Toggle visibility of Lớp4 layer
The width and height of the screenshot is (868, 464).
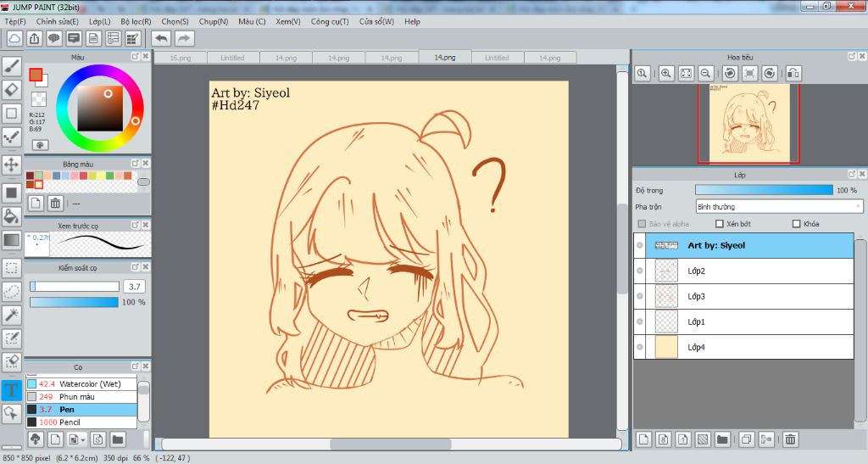pos(640,347)
